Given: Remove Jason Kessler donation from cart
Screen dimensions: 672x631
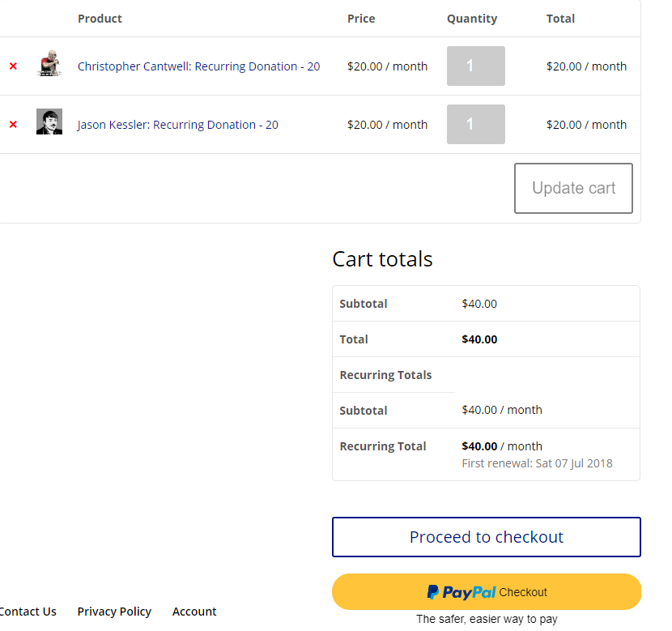Looking at the screenshot, I should pos(13,124).
